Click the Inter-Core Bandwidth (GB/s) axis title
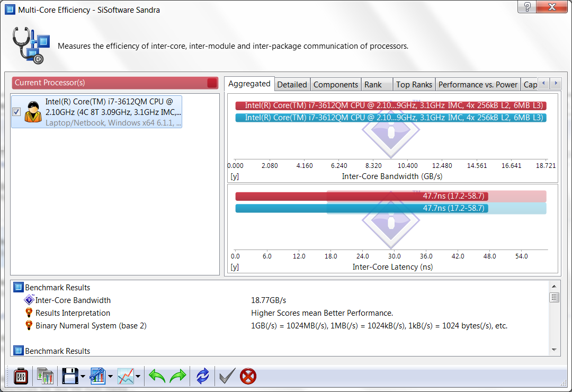 coord(392,176)
